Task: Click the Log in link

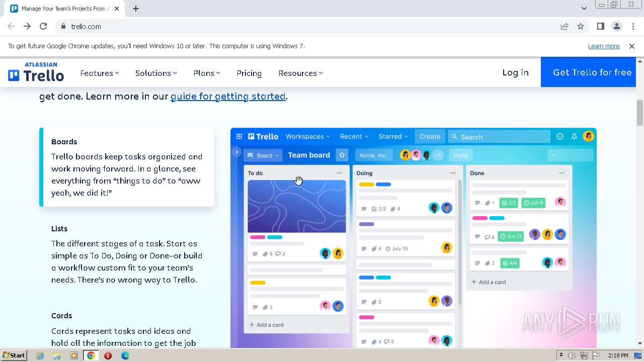Action: [515, 72]
